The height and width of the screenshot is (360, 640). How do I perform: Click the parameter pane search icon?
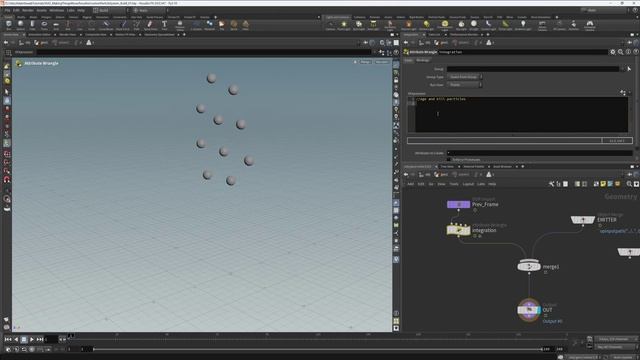tap(620, 52)
